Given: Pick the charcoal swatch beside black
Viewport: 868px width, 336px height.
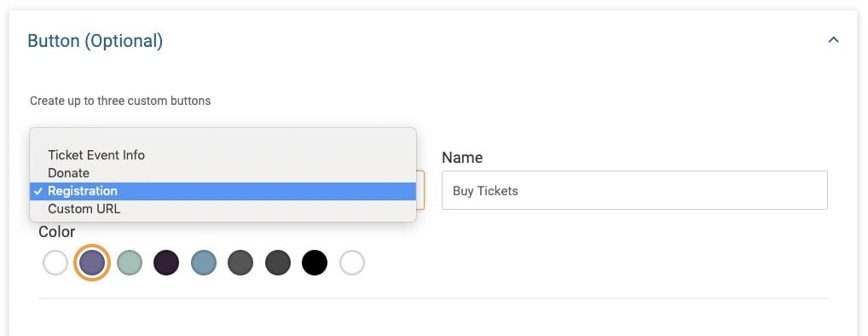Looking at the screenshot, I should tap(278, 263).
